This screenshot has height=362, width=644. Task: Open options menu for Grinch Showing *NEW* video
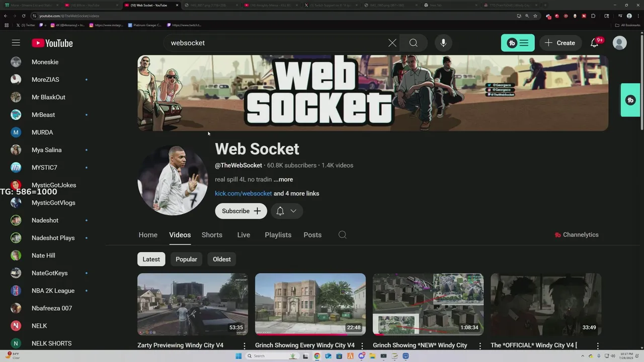coord(480,346)
